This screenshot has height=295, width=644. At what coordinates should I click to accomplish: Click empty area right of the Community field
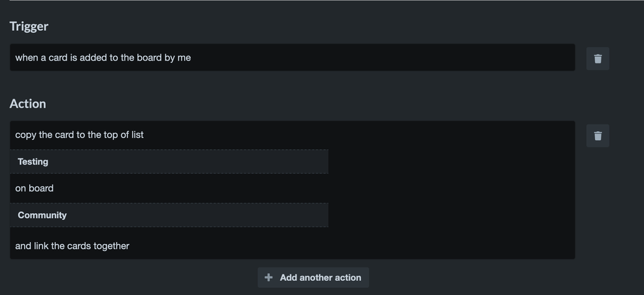tap(451, 215)
